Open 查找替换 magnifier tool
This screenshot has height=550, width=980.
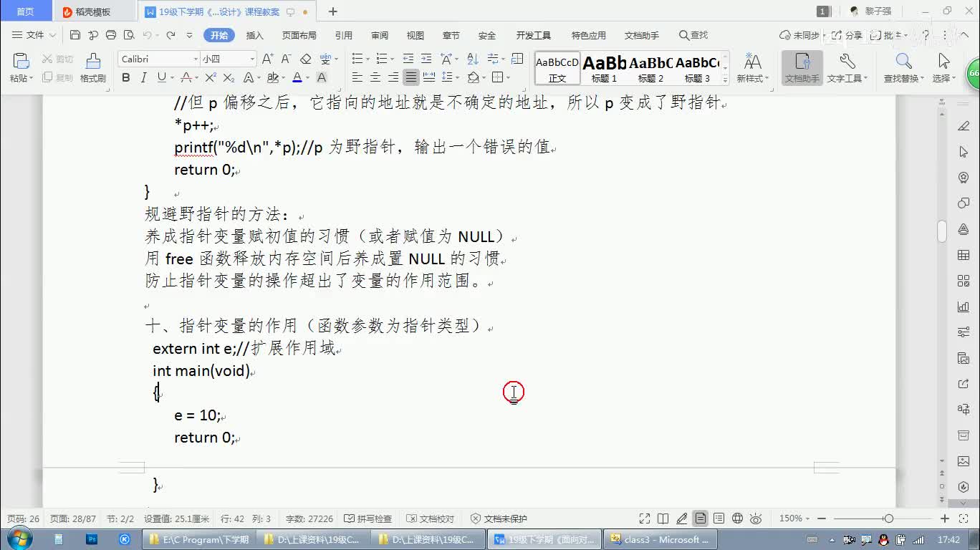click(x=903, y=67)
